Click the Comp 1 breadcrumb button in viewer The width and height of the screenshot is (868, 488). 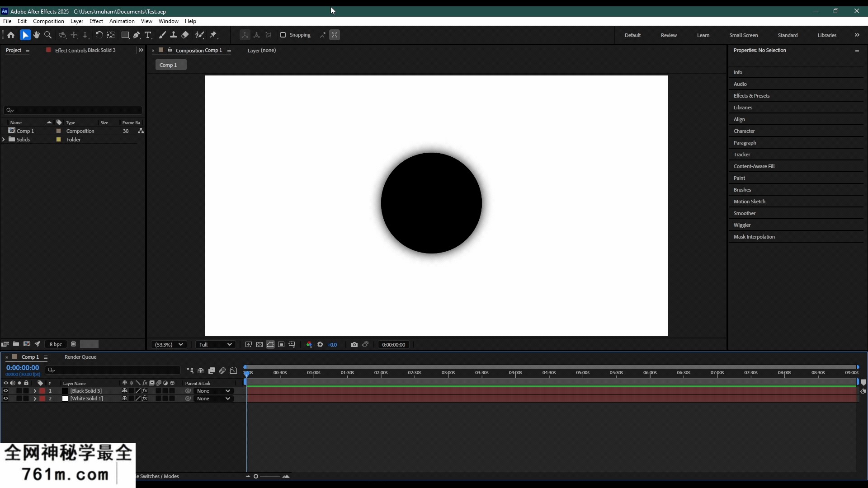click(171, 65)
